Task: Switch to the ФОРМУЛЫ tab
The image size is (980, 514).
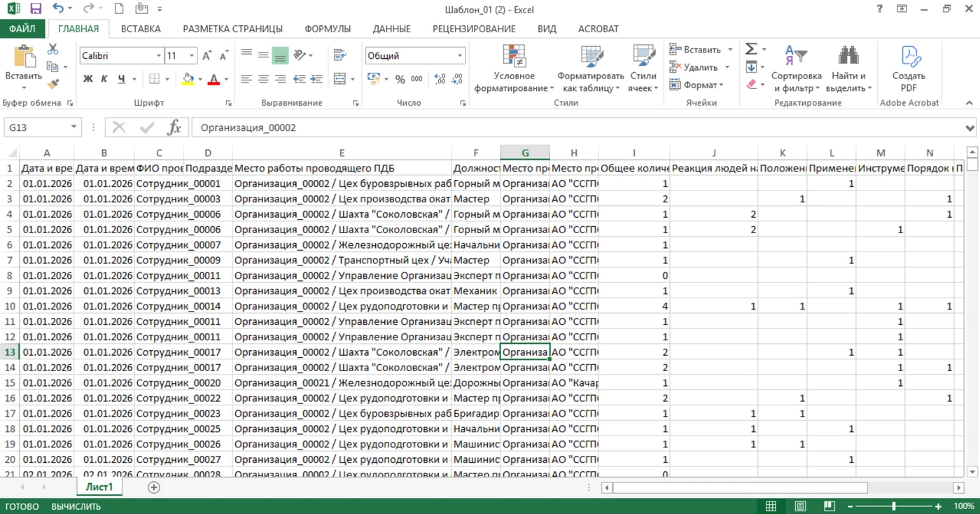Action: 328,29
